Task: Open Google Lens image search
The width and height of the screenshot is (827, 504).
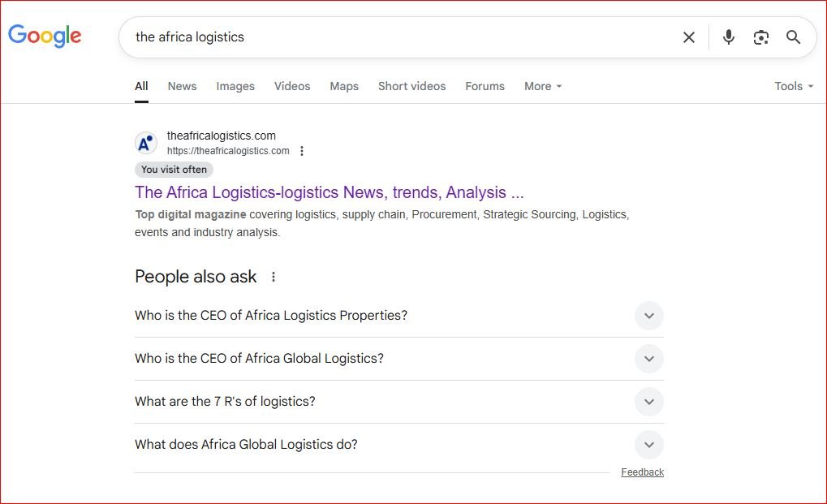Action: (760, 37)
